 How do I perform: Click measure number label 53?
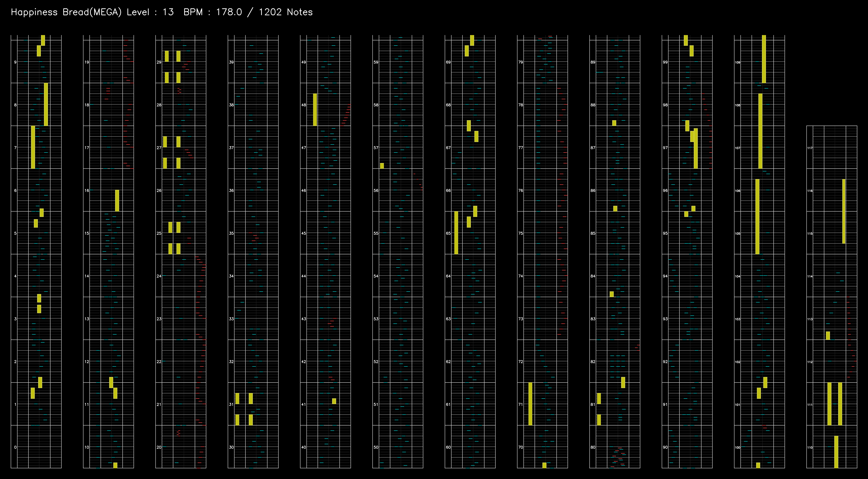click(x=376, y=319)
